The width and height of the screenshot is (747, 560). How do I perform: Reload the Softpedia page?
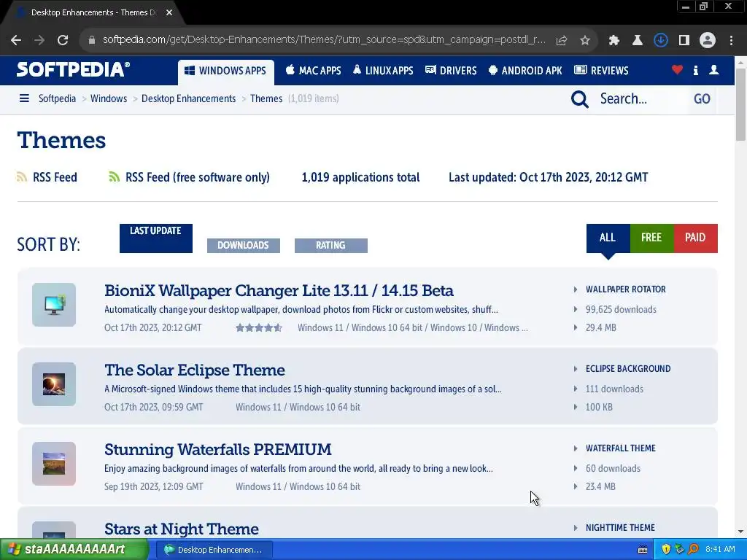(x=63, y=40)
